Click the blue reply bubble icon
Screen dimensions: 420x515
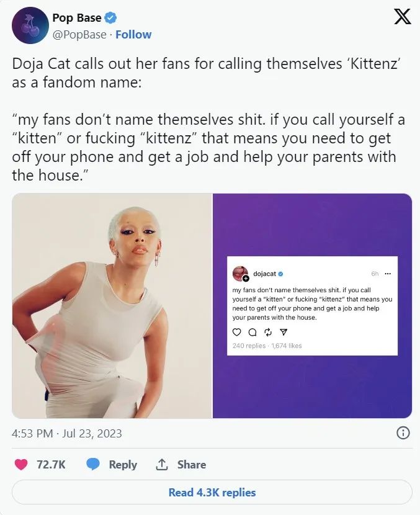[93, 464]
